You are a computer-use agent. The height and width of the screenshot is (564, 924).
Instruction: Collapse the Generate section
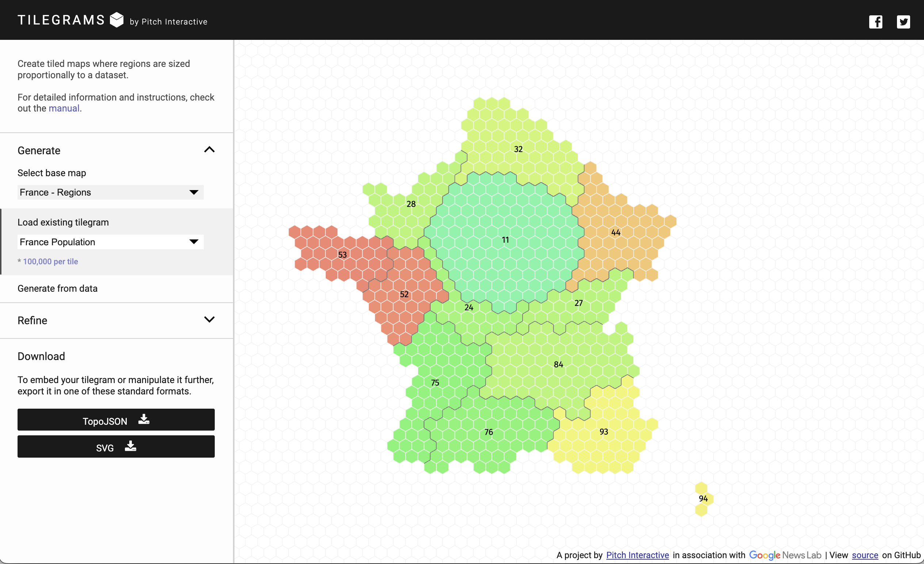[x=209, y=149]
